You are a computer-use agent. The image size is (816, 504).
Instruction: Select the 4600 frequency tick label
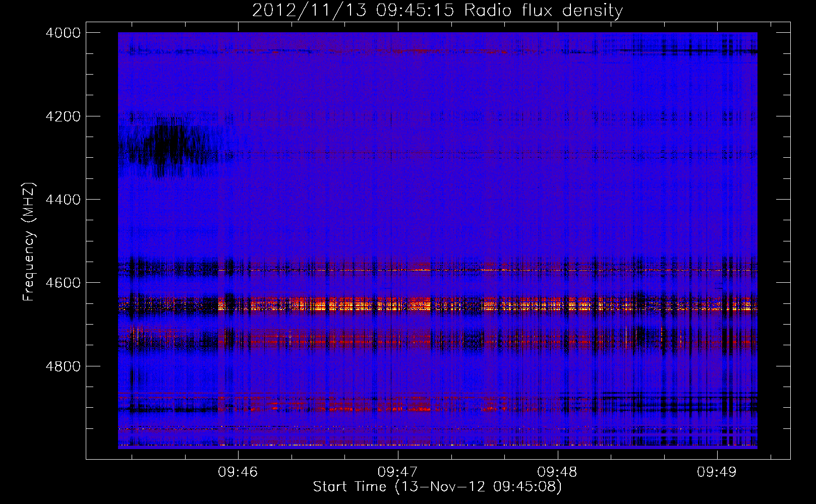click(63, 283)
